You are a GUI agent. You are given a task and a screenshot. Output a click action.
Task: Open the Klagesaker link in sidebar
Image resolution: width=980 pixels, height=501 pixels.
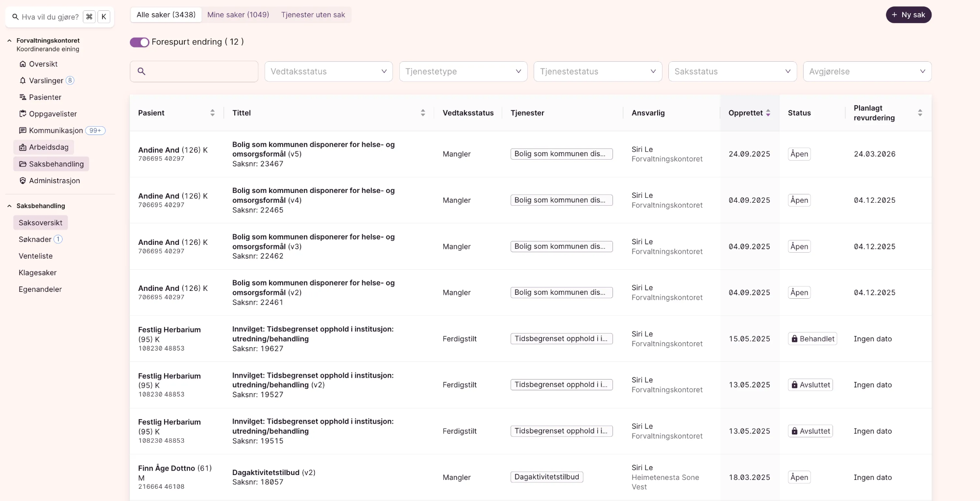(x=38, y=273)
